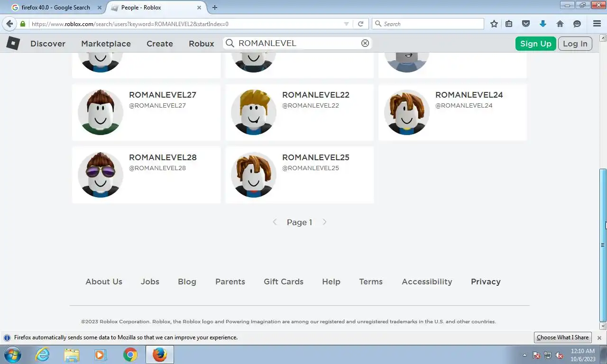
Task: Click the Firefox taskbar icon
Action: pos(160,355)
